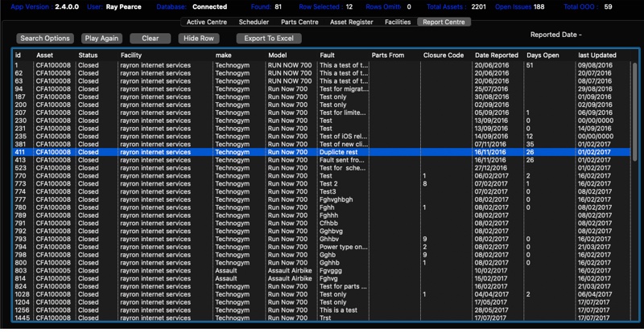Select the row with id 62
This screenshot has height=332, width=644.
[x=322, y=73]
